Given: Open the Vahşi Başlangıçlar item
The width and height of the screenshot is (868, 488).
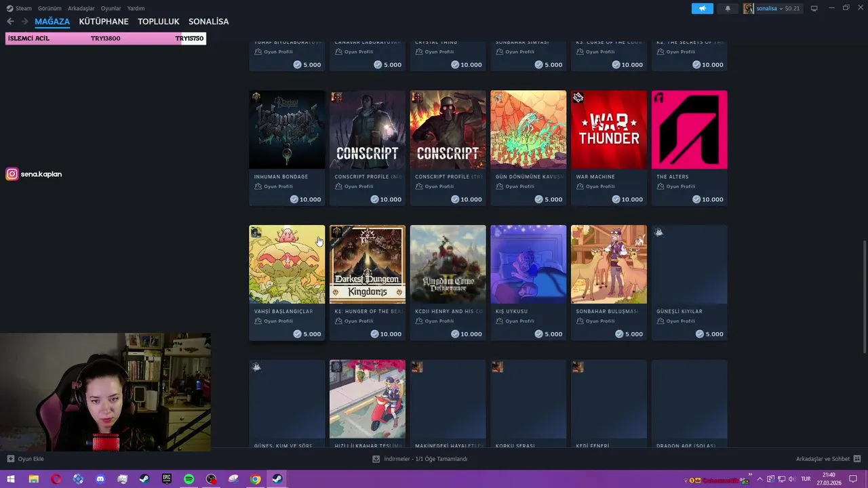Looking at the screenshot, I should click(287, 283).
